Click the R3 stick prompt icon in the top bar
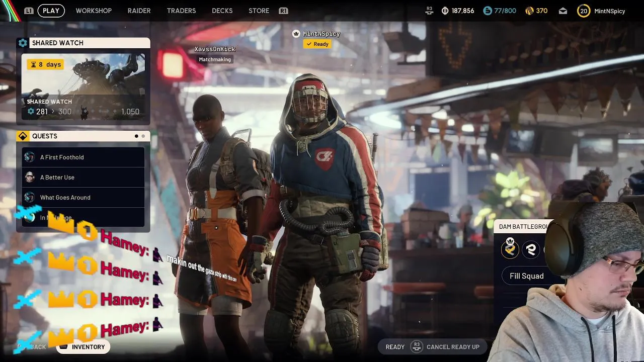Image resolution: width=644 pixels, height=362 pixels. (x=429, y=11)
